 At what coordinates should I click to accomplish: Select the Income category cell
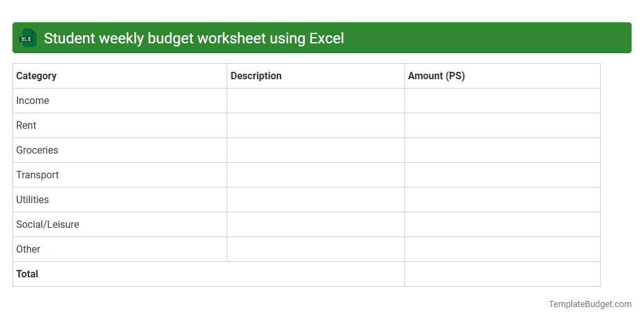click(x=120, y=100)
